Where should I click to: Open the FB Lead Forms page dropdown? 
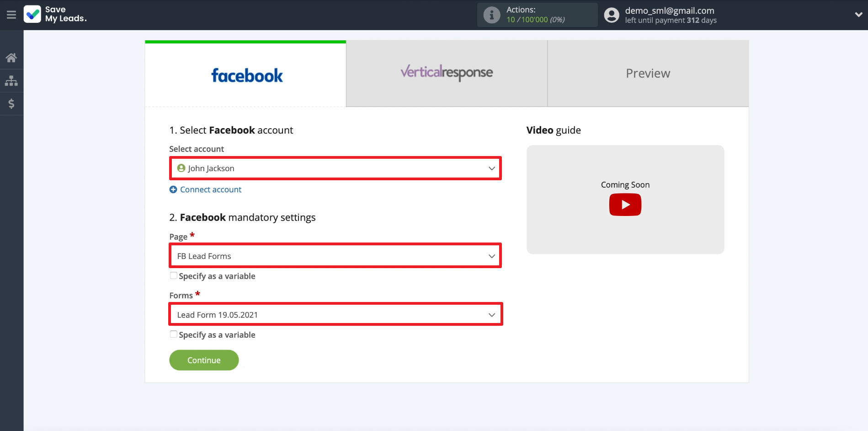(x=335, y=256)
